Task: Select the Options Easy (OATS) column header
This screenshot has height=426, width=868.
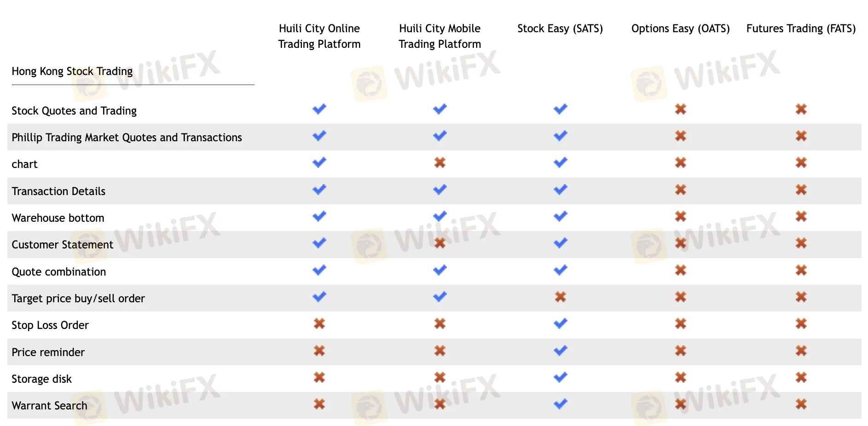Action: pyautogui.click(x=680, y=29)
